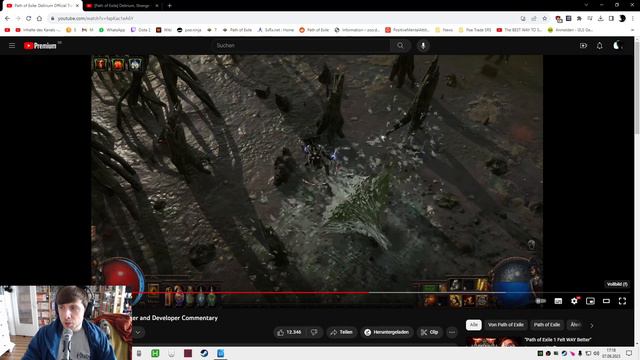The width and height of the screenshot is (640, 360).
Task: Open a new browser tab
Action: tap(169, 6)
